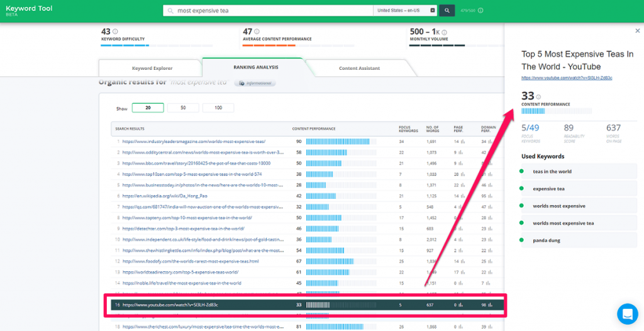Click info icon next to 479/500 counter
Image resolution: width=644 pixels, height=331 pixels.
pos(480,10)
